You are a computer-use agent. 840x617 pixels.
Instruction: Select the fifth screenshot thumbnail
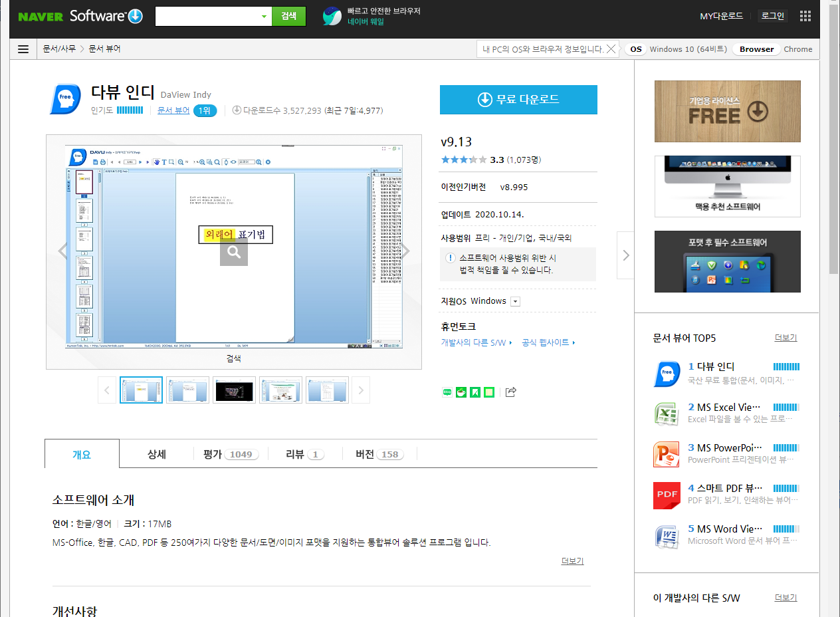(327, 390)
